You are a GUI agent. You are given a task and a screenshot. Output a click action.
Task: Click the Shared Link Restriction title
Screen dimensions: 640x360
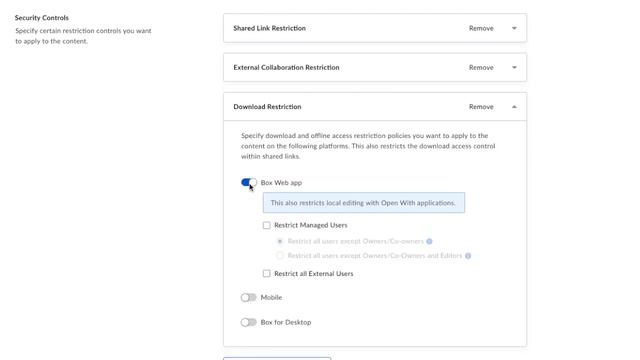point(269,28)
